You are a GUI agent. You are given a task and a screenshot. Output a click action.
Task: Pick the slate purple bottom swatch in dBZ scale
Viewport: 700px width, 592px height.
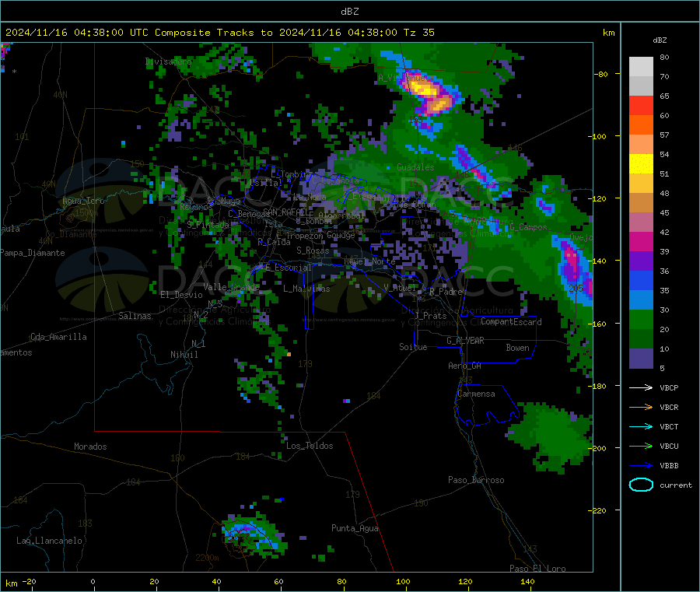tap(641, 359)
